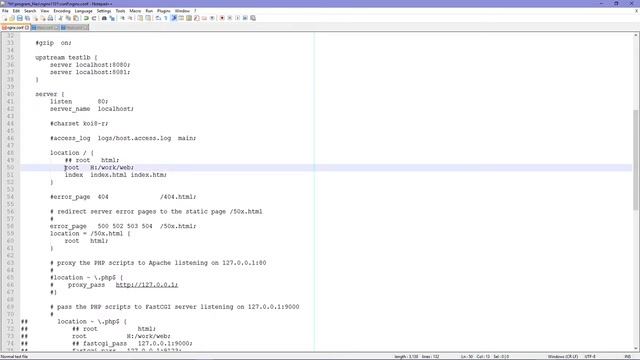Click the INS indicator in status bar
Image resolution: width=640 pixels, height=360 pixels.
[x=628, y=357]
